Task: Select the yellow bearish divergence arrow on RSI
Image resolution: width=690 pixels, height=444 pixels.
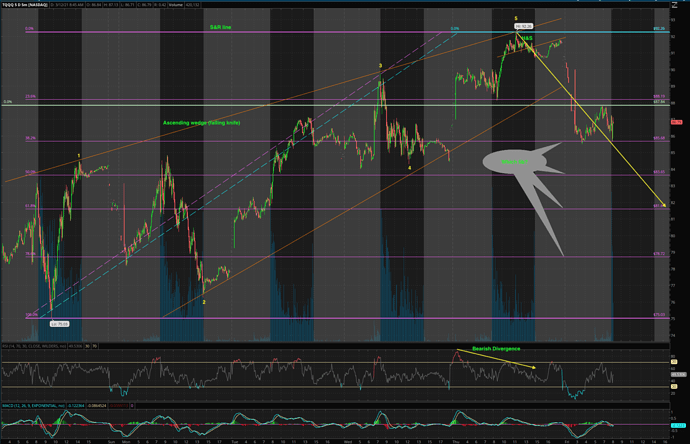Action: click(496, 359)
